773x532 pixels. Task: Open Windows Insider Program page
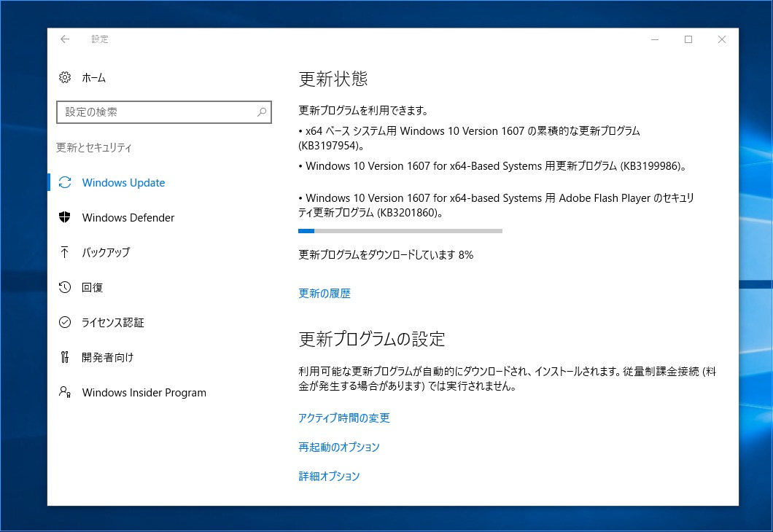[x=144, y=392]
